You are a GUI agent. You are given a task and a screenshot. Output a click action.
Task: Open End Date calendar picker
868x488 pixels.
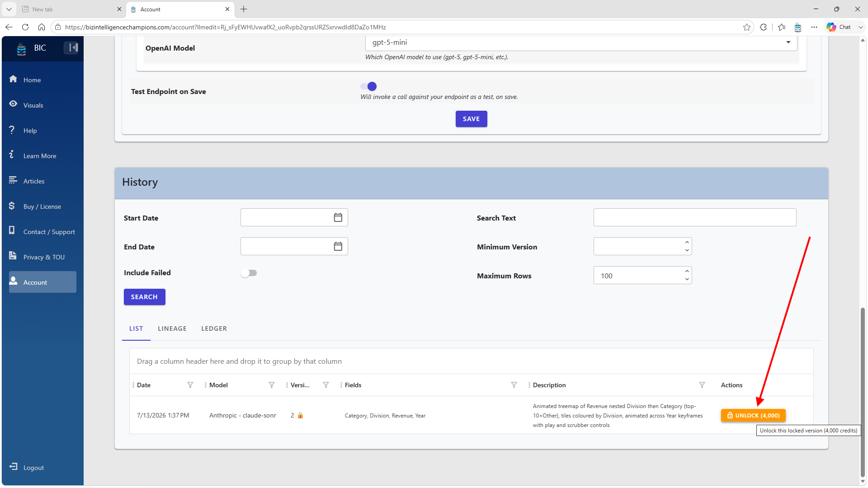tap(338, 246)
